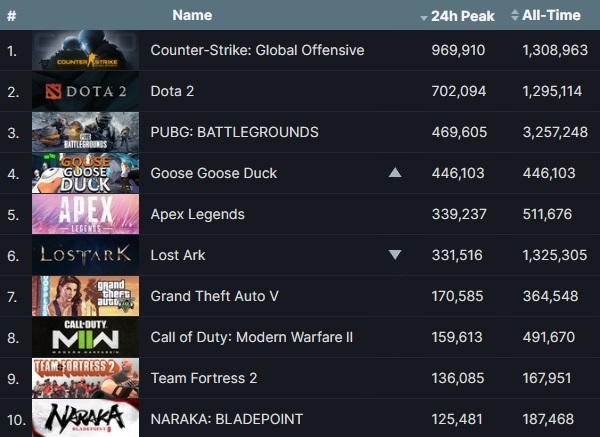Open the Counter-Strike game thumbnail
This screenshot has width=600, height=437.
(85, 50)
